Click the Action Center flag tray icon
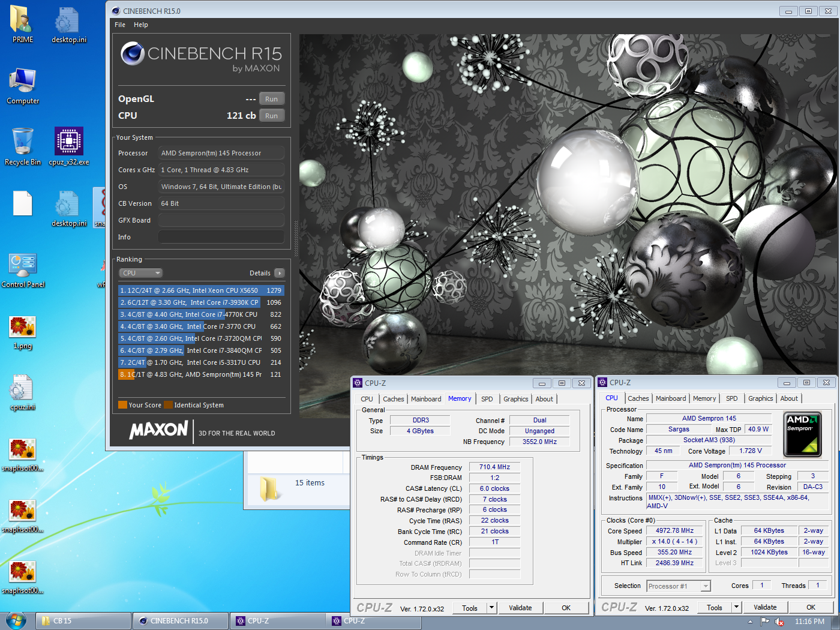This screenshot has height=630, width=840. pyautogui.click(x=765, y=622)
